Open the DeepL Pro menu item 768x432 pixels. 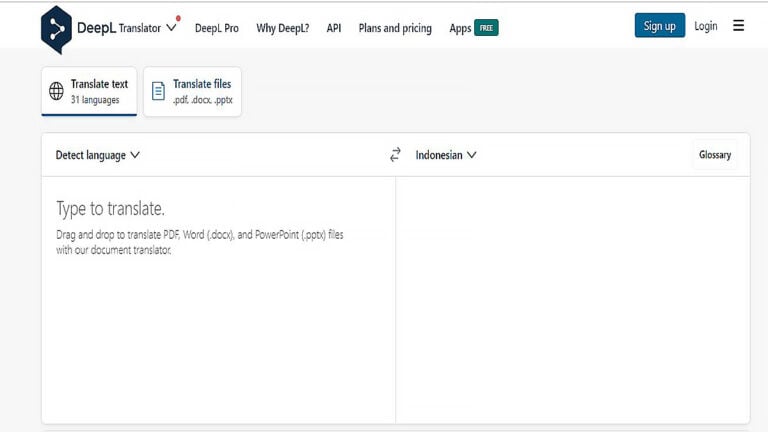click(x=216, y=28)
